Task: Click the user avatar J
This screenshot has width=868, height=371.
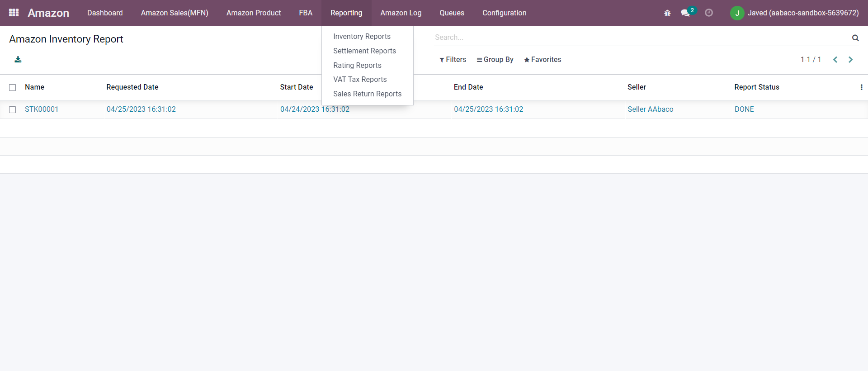Action: (x=737, y=13)
